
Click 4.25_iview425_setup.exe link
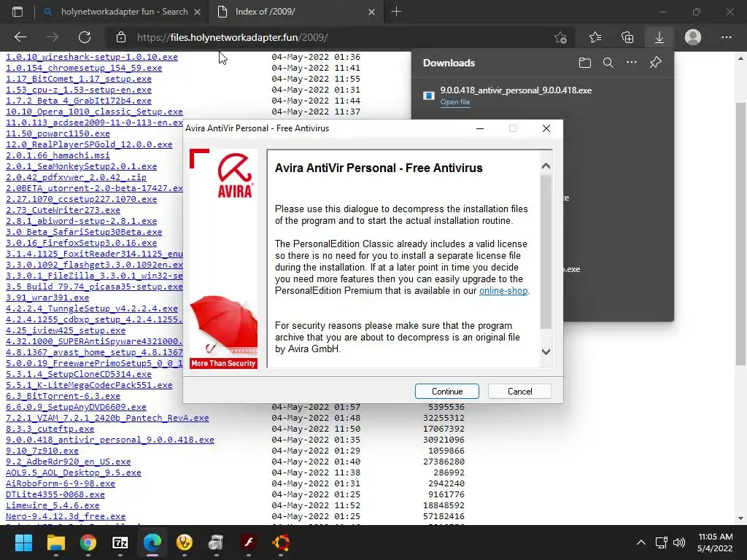tap(66, 330)
